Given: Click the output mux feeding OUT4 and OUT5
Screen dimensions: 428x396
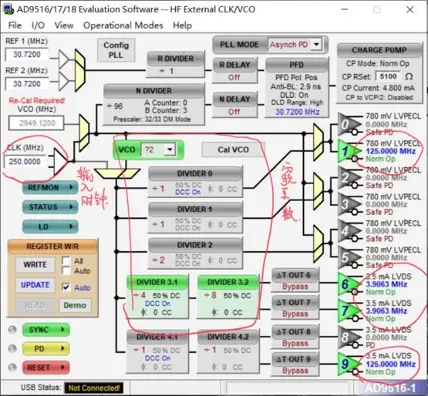Looking at the screenshot, I should (318, 244).
